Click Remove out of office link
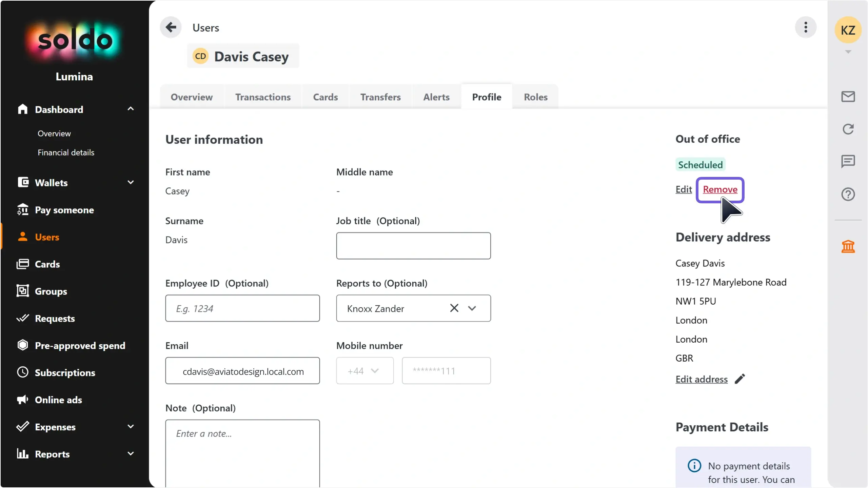 click(x=720, y=189)
